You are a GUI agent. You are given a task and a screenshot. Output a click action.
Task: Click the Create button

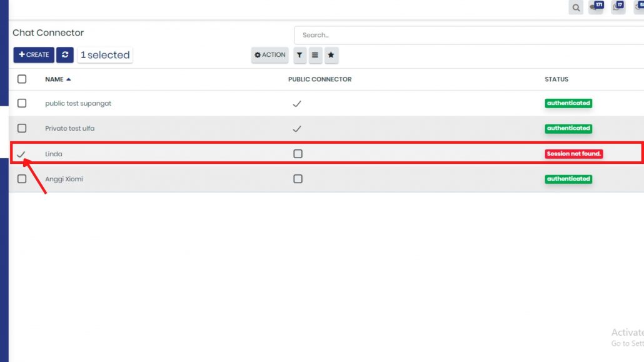(x=34, y=54)
